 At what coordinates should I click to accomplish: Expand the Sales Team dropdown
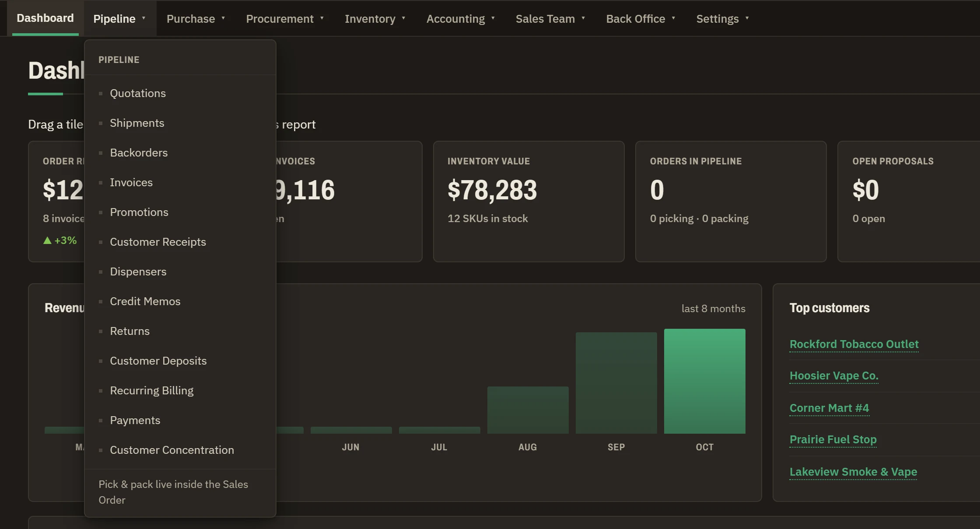click(x=550, y=19)
